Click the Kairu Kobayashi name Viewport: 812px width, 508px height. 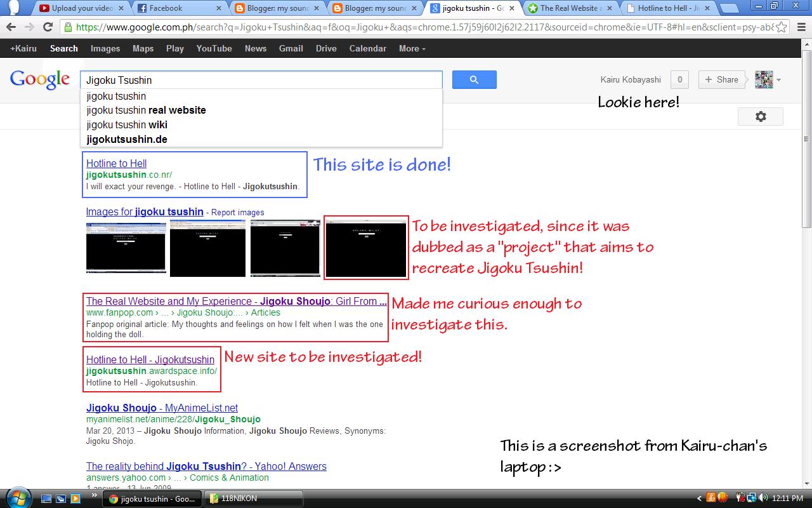pyautogui.click(x=631, y=80)
